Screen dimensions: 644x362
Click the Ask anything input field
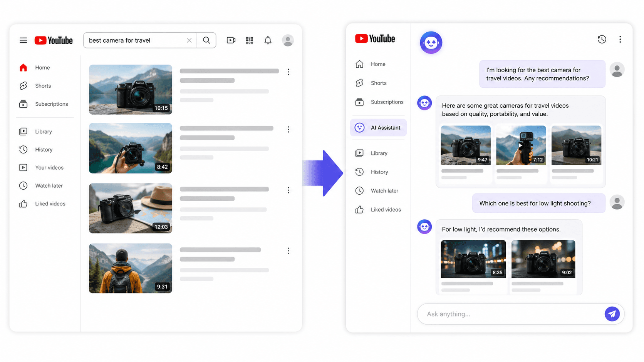coord(501,314)
